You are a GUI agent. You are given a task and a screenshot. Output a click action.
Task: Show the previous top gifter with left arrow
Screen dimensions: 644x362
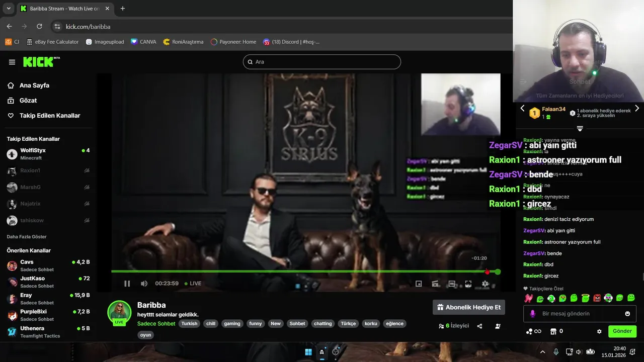tap(522, 108)
